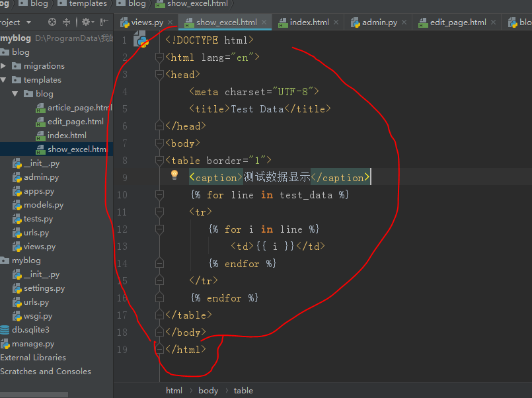
Task: Click the table breadcrumb at editor bottom
Action: click(x=243, y=391)
